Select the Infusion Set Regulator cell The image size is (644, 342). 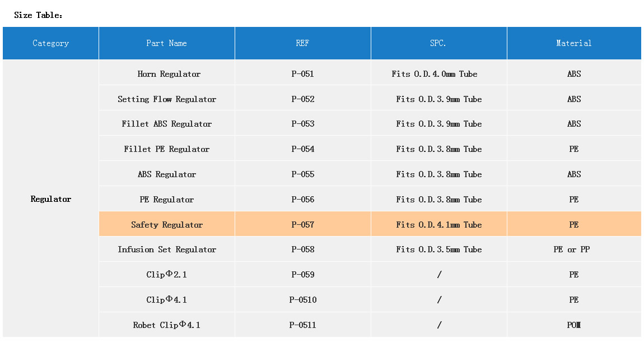coord(166,249)
